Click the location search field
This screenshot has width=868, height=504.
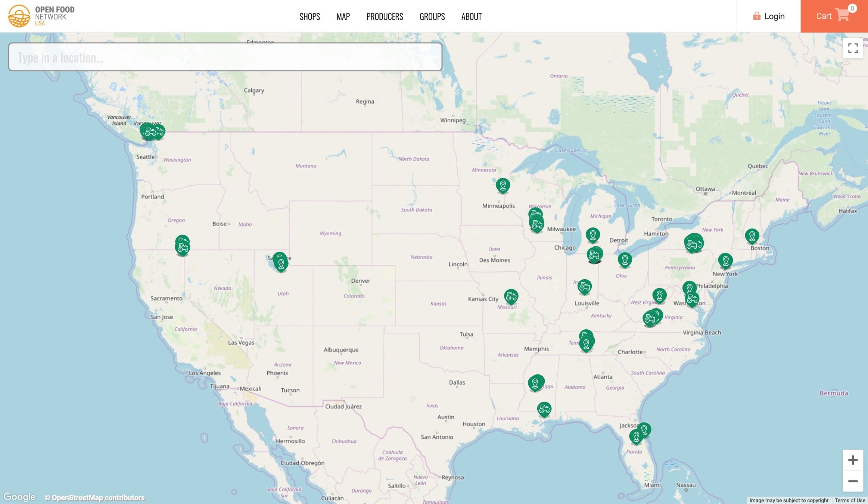225,57
